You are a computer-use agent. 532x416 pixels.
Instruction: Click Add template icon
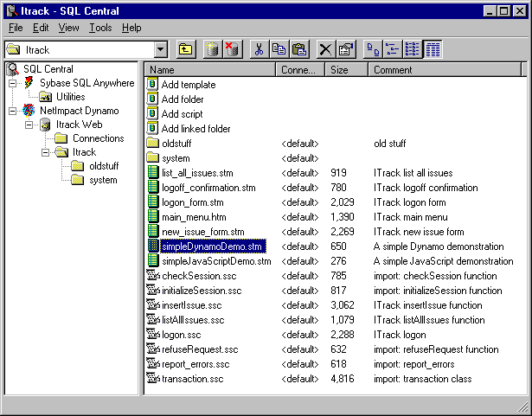point(152,84)
